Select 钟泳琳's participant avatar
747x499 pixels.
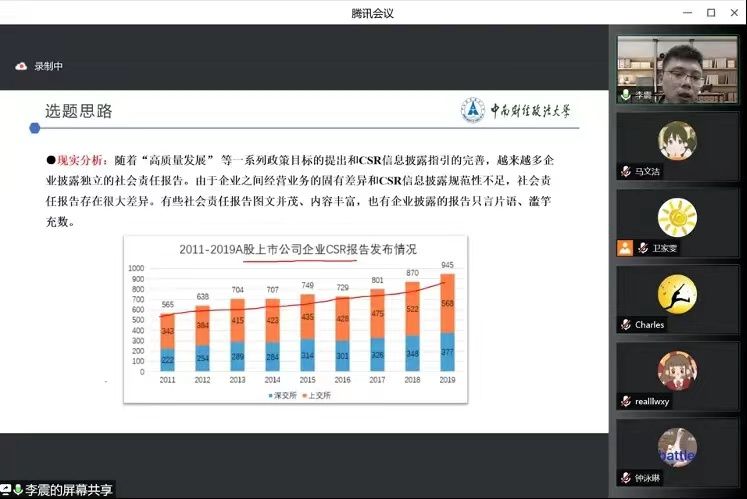tap(677, 447)
